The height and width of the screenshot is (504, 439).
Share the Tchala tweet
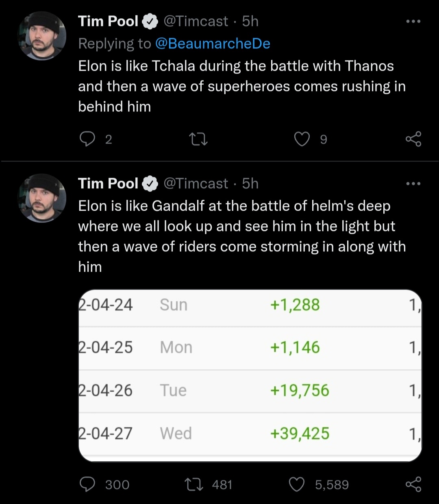pyautogui.click(x=413, y=139)
